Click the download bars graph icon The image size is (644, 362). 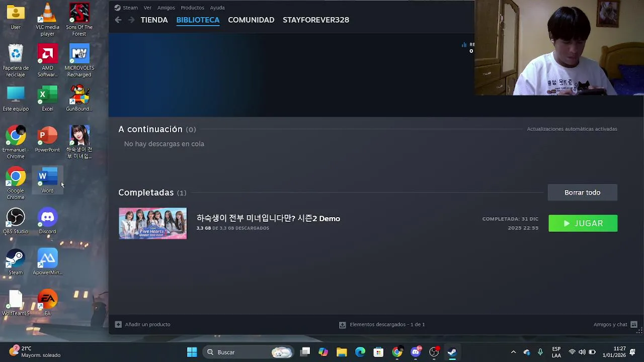click(464, 45)
